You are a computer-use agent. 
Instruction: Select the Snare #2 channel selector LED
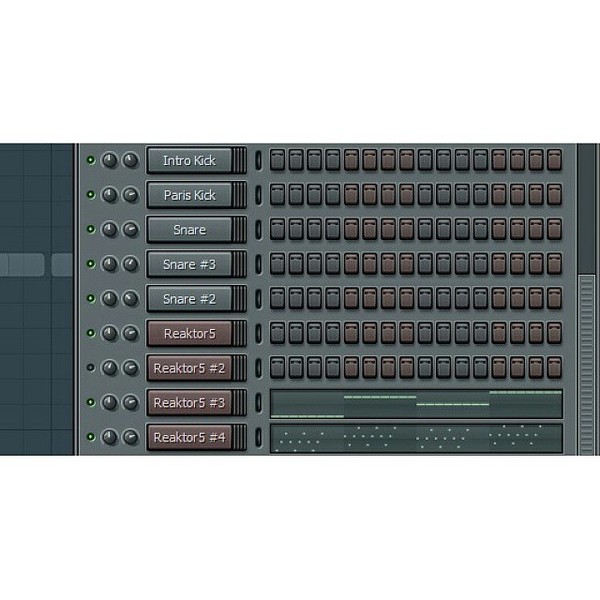[x=259, y=299]
